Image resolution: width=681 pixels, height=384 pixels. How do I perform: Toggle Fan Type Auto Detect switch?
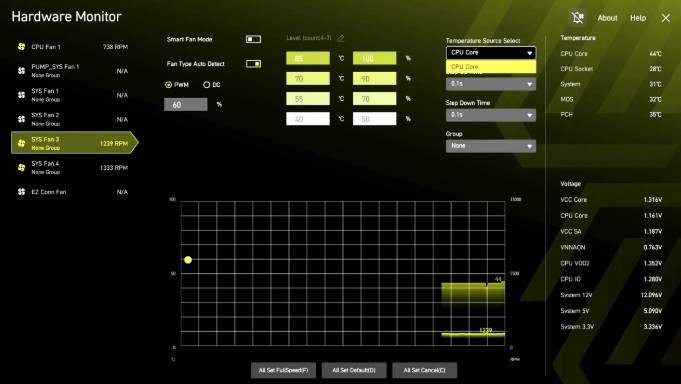coord(253,64)
